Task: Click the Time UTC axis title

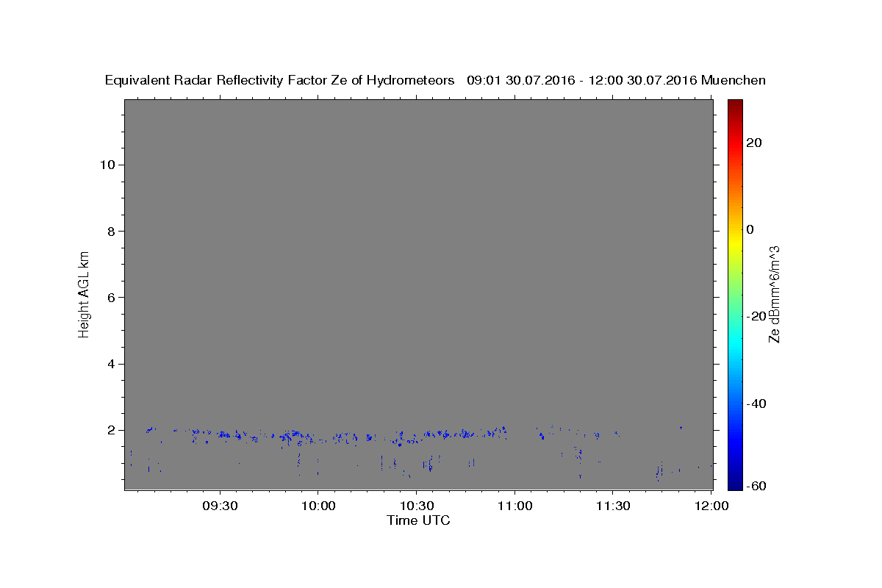Action: 418,521
